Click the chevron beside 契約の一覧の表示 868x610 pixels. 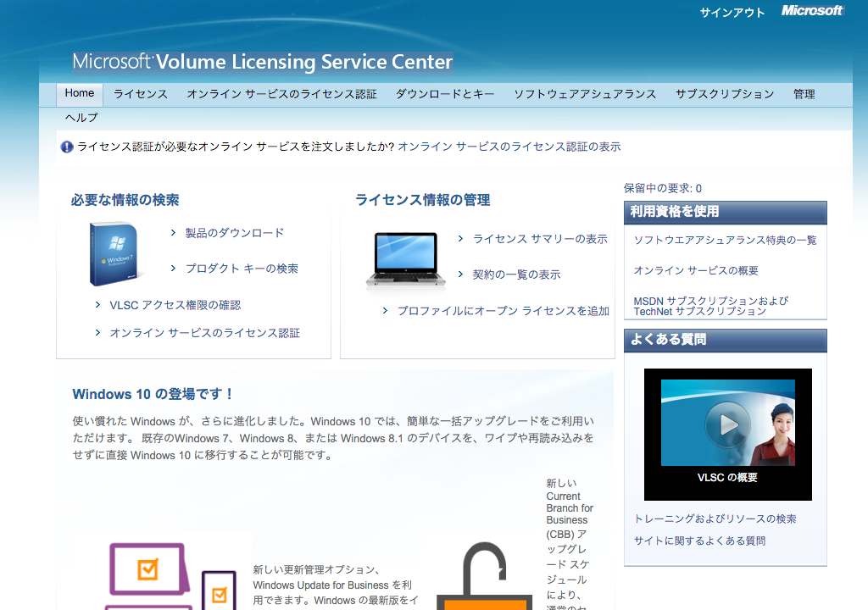click(460, 274)
